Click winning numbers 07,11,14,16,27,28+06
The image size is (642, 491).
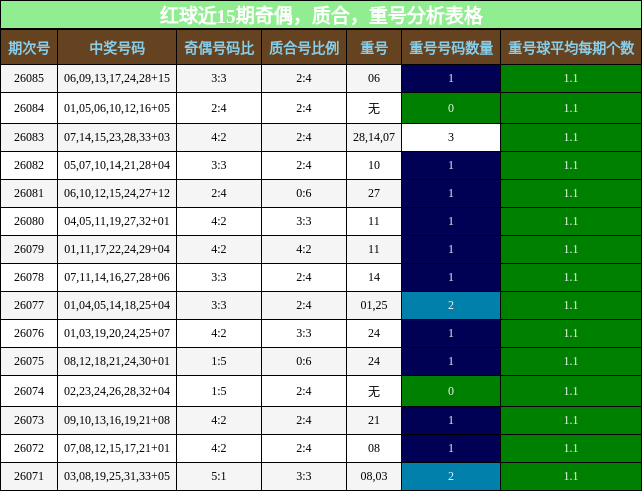(117, 277)
